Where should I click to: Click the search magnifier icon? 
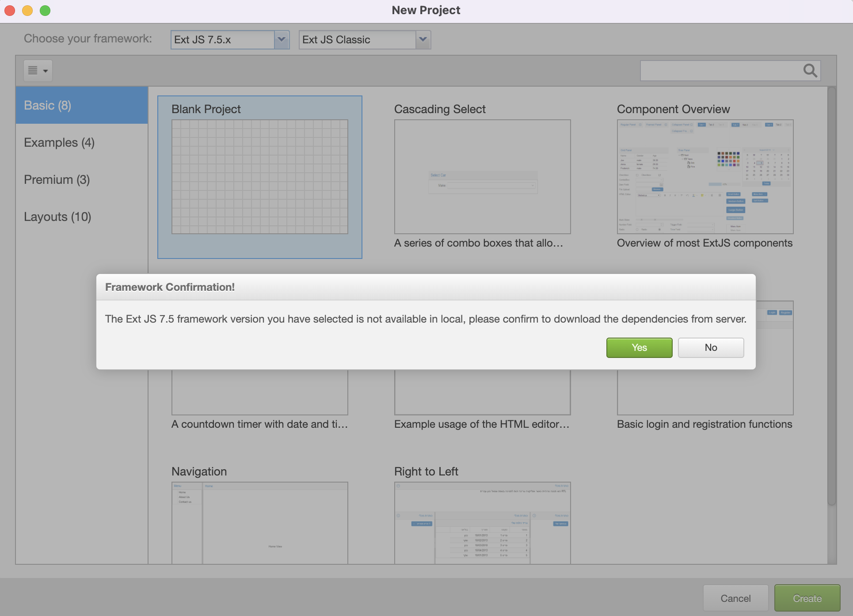coord(810,71)
